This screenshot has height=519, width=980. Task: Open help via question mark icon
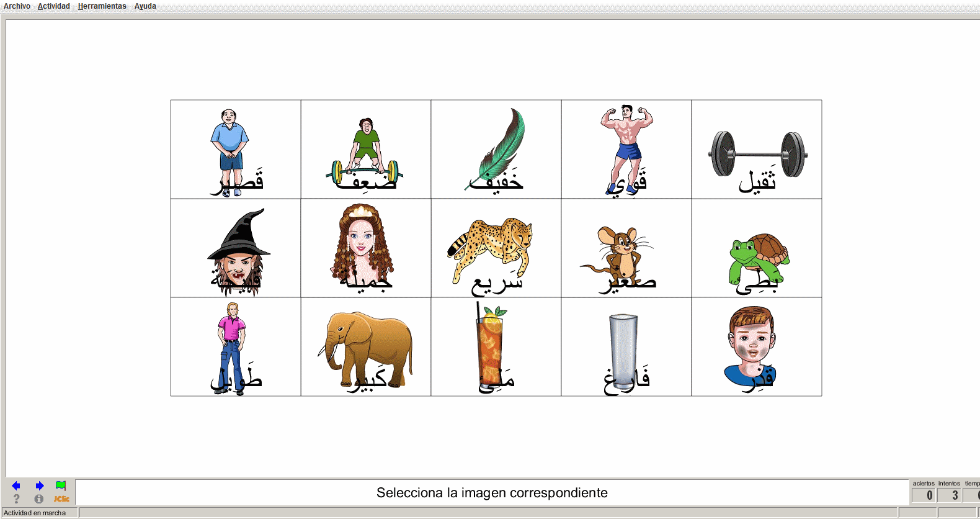tap(16, 499)
